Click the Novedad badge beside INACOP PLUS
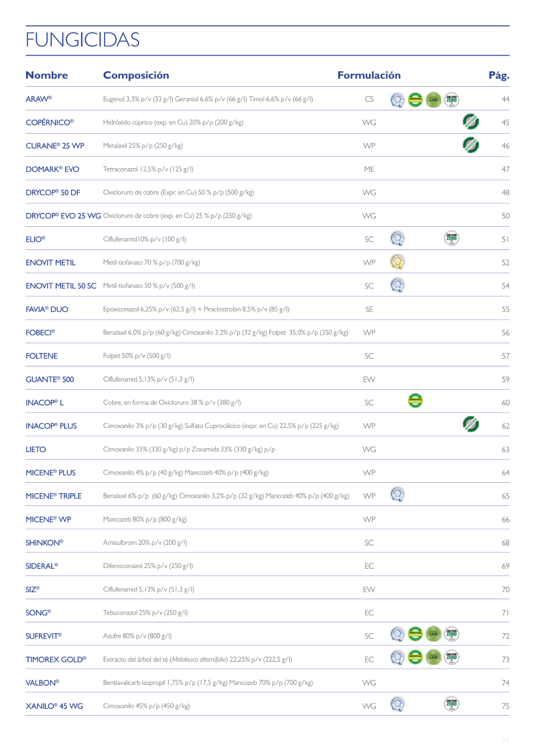535x756 pixels. [x=471, y=425]
